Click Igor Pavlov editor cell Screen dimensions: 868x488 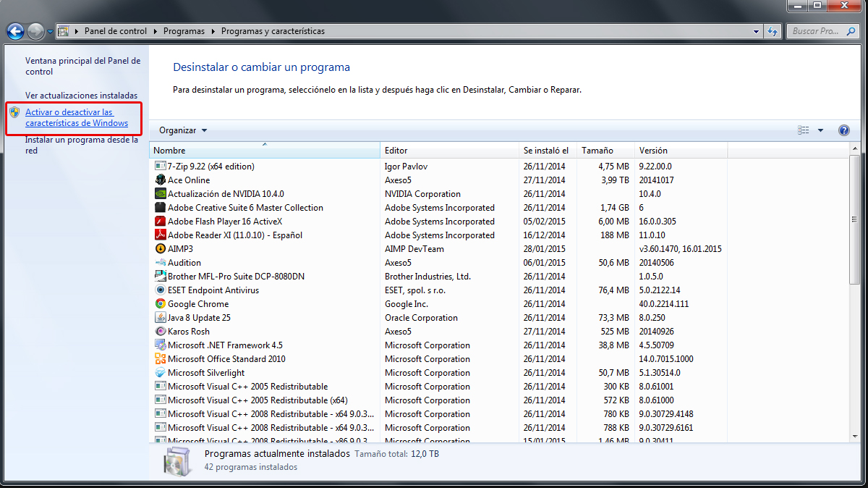tap(406, 167)
